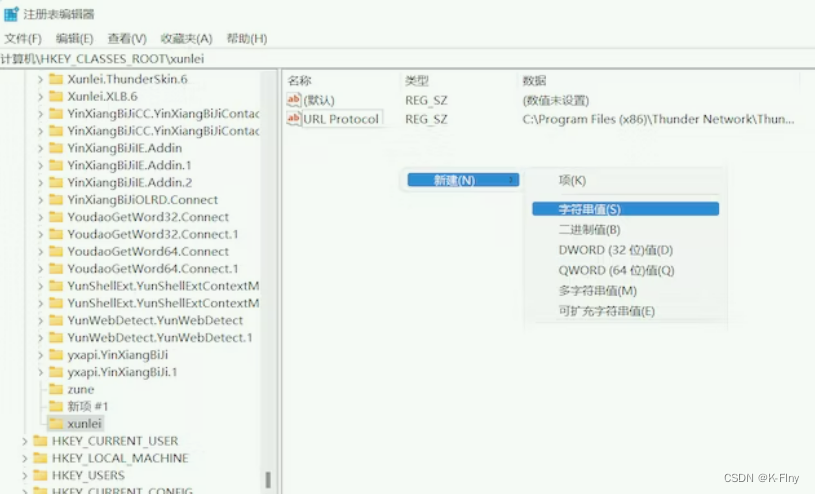Open the 查看(V) menu
Image resolution: width=815 pixels, height=494 pixels.
(x=127, y=38)
